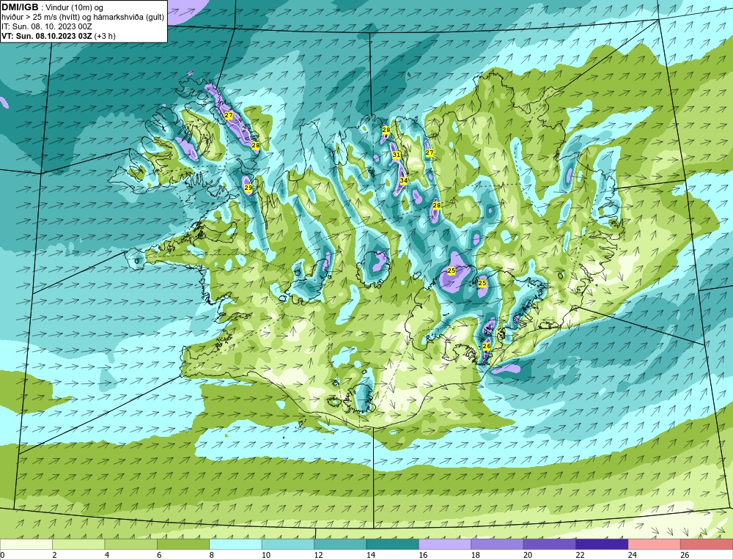Click the legend scale number 8
This screenshot has width=733, height=560.
coord(212,555)
